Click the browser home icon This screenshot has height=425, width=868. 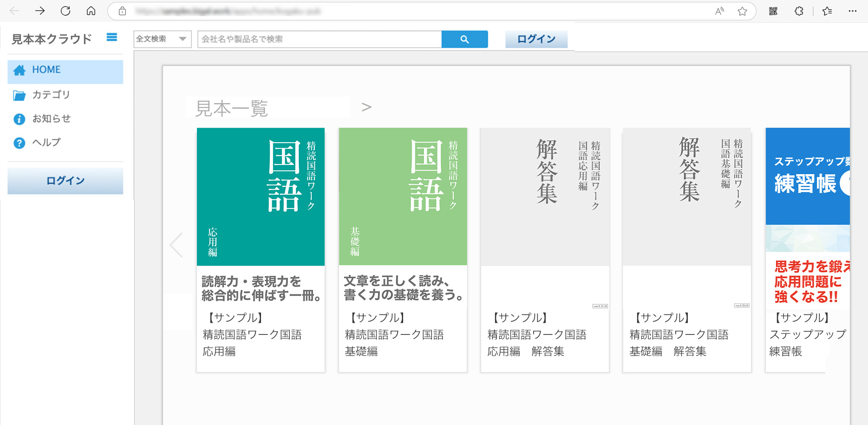point(91,11)
